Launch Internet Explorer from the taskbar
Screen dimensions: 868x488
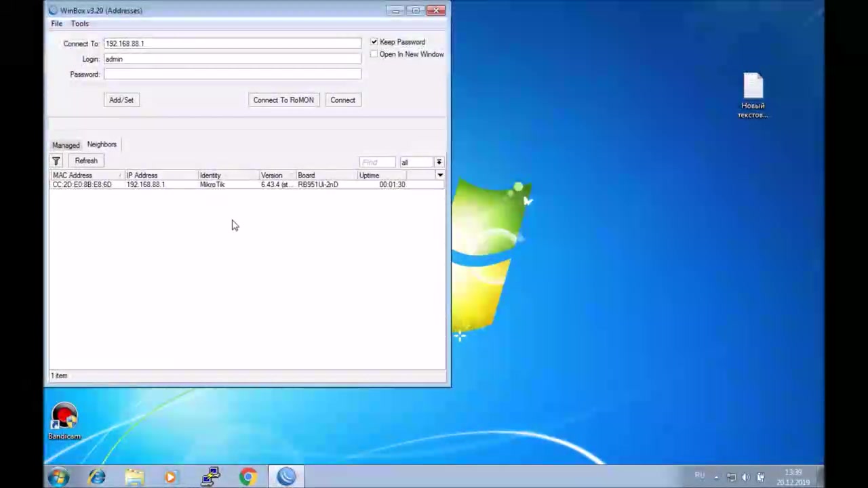(x=97, y=477)
